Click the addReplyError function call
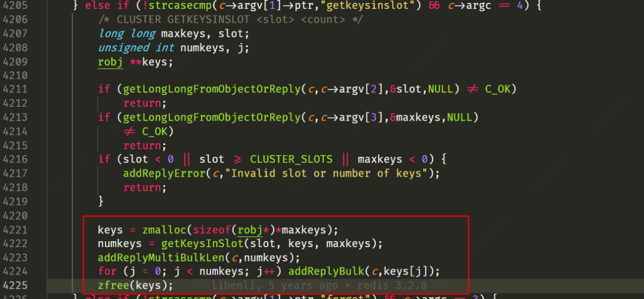644x299 pixels. tap(165, 174)
